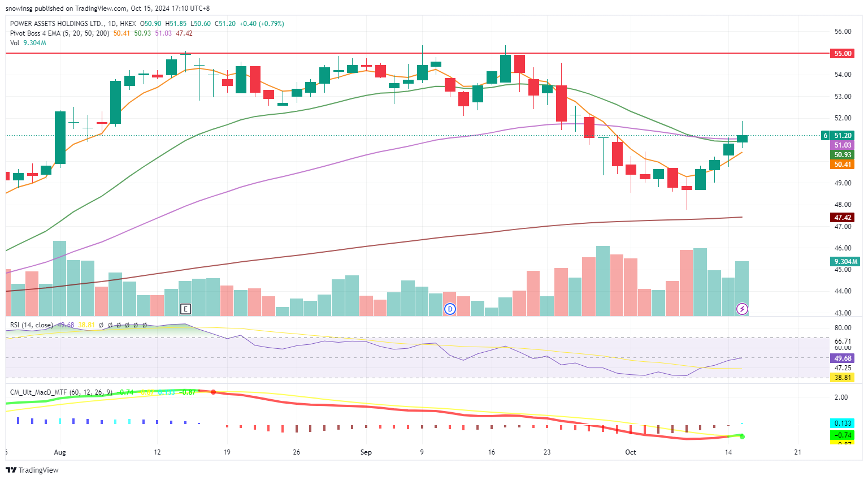The image size is (868, 480).
Task: Click the "12" date label on time axis
Action: [157, 452]
